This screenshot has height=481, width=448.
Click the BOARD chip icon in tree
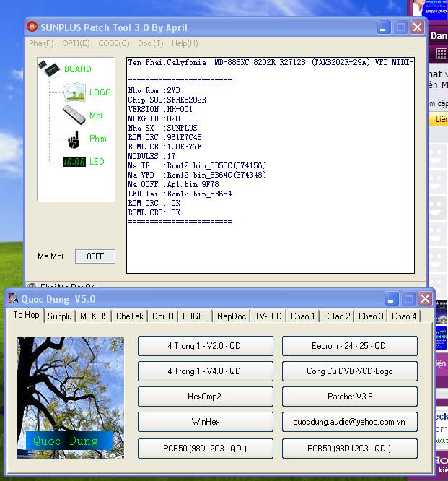(49, 69)
